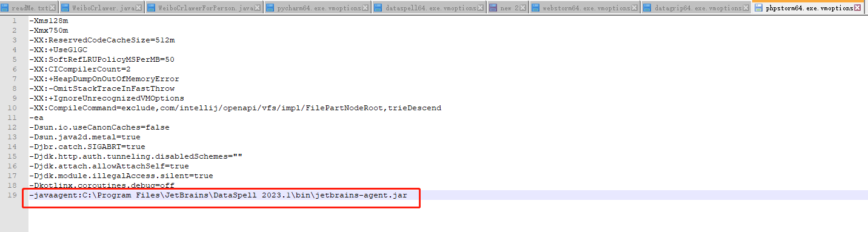Click the -Dsun.java2d.metal=true line
Screen dimensions: 868x232
tap(85, 137)
